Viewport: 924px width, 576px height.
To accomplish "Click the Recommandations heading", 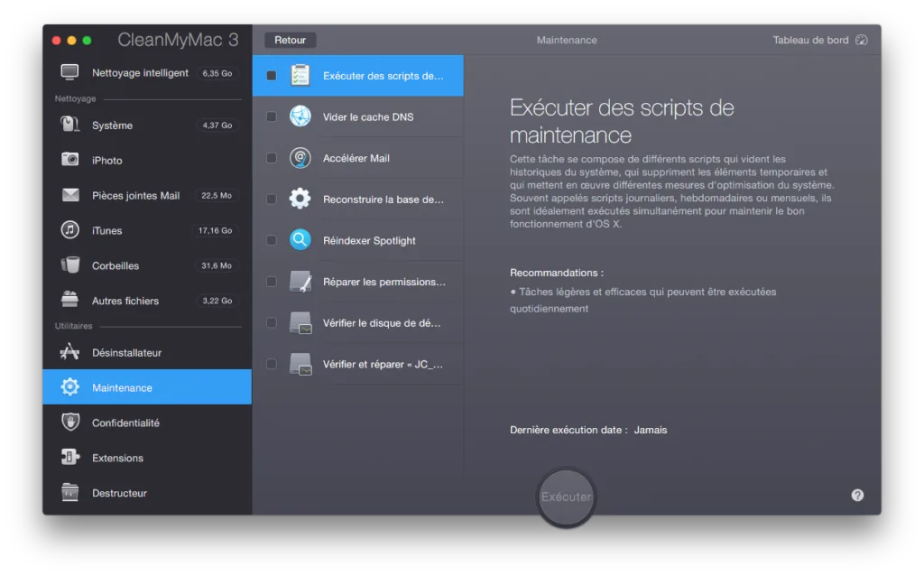I will [x=556, y=273].
